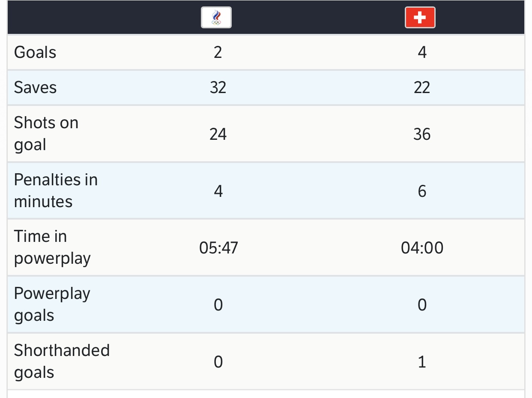The image size is (532, 398).
Task: Click Switzerland's shorthanded goals value 1
Action: point(422,362)
